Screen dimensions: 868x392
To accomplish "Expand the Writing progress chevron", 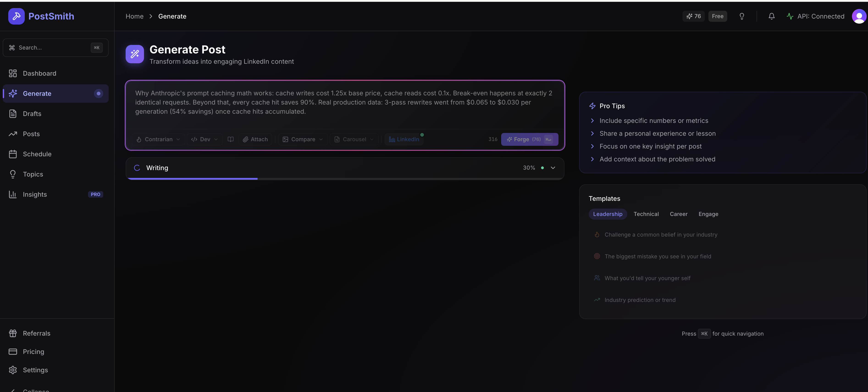I will point(553,168).
